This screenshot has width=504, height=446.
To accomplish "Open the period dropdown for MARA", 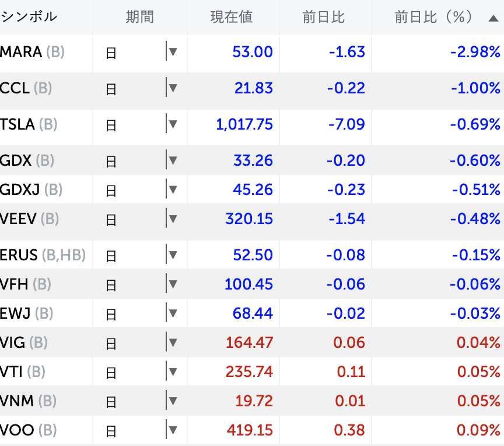I will pos(173,52).
